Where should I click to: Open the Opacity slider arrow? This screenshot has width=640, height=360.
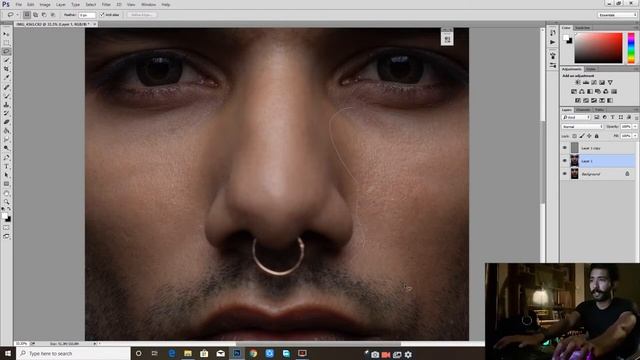pos(635,127)
